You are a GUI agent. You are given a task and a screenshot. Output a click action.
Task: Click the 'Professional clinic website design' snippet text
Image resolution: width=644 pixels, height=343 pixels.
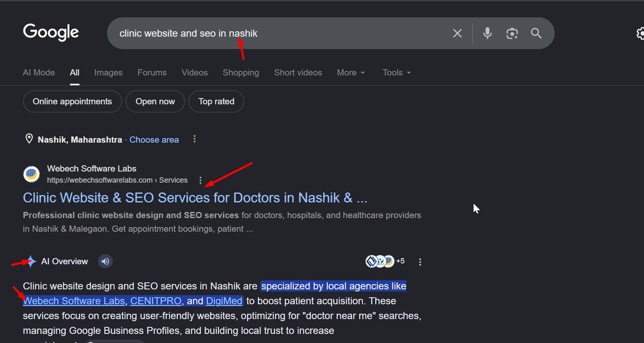tap(131, 215)
